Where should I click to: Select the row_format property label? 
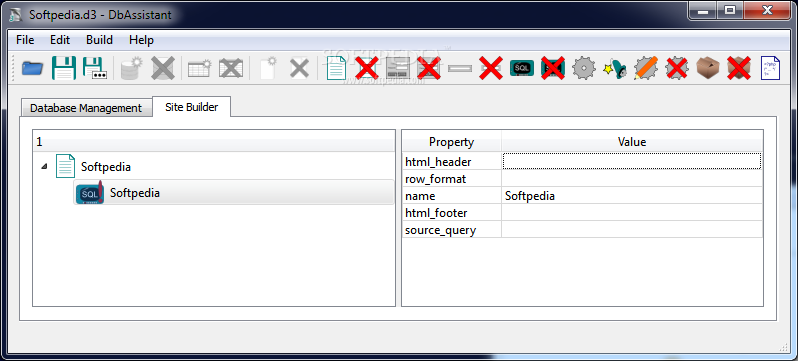435,179
